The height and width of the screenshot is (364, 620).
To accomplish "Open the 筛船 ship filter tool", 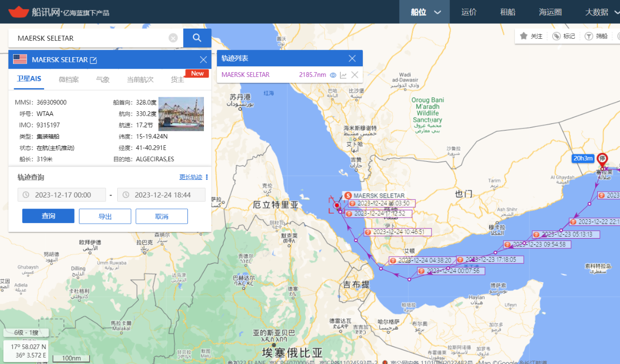I will coord(596,36).
